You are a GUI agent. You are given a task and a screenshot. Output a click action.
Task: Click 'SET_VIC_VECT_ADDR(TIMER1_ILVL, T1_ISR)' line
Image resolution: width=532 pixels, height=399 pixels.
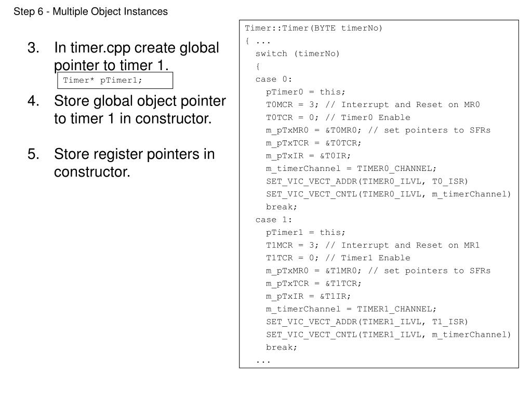[x=367, y=322]
